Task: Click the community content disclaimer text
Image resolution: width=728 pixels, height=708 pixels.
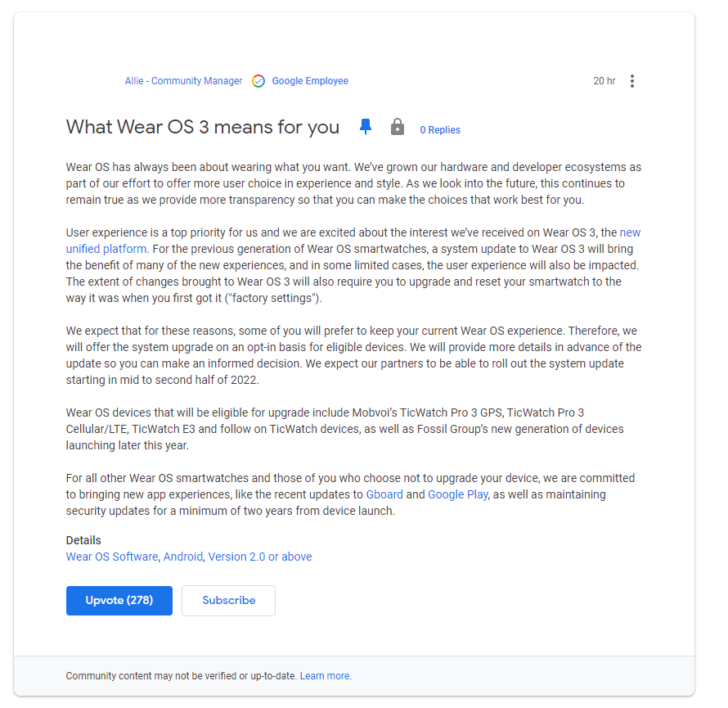Action: point(181,676)
